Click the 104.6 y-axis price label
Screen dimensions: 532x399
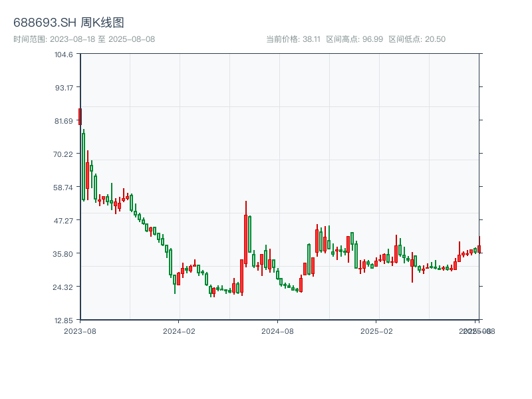point(63,55)
